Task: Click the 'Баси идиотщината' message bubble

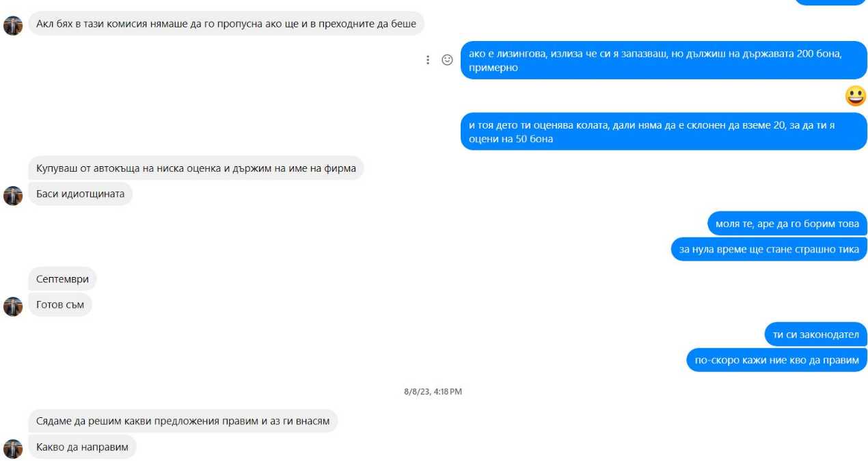Action: click(x=80, y=194)
